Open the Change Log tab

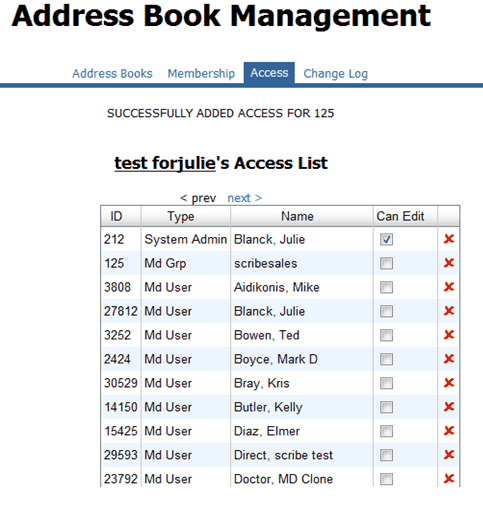(x=335, y=74)
